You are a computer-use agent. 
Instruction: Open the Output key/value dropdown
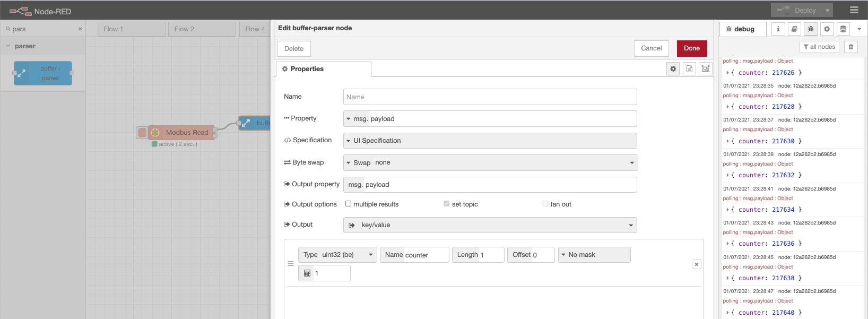490,225
